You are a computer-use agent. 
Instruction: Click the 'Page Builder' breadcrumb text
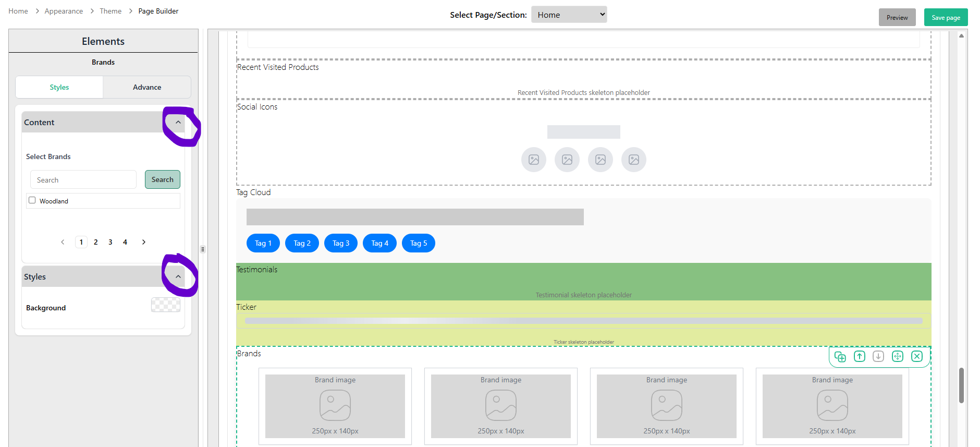158,11
